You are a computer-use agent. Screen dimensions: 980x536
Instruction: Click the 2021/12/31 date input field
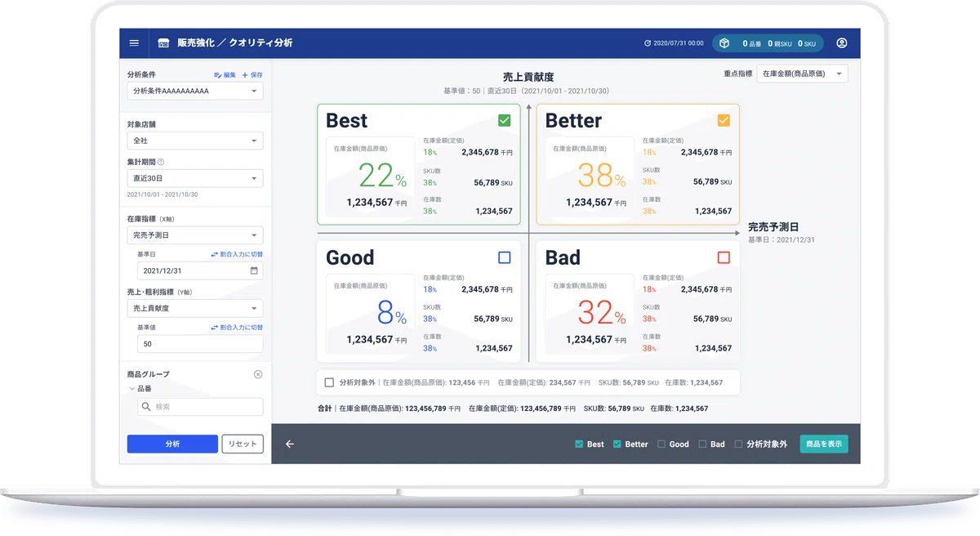click(200, 270)
